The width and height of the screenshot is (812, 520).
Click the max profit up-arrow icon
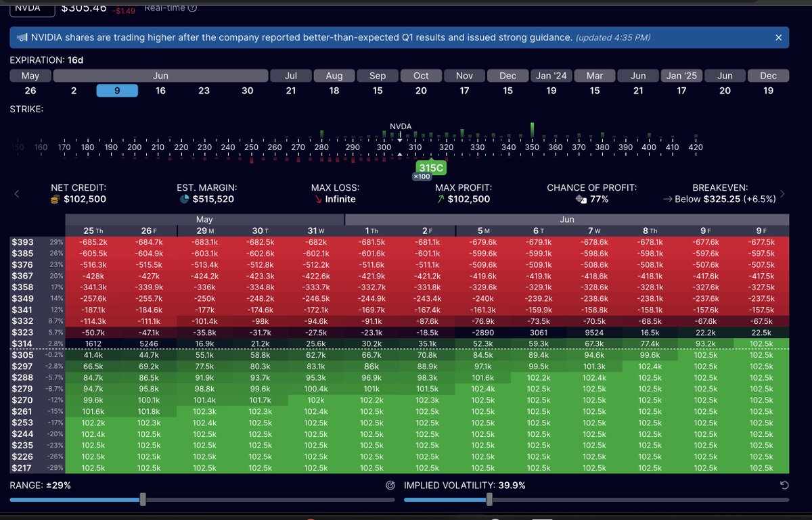441,199
